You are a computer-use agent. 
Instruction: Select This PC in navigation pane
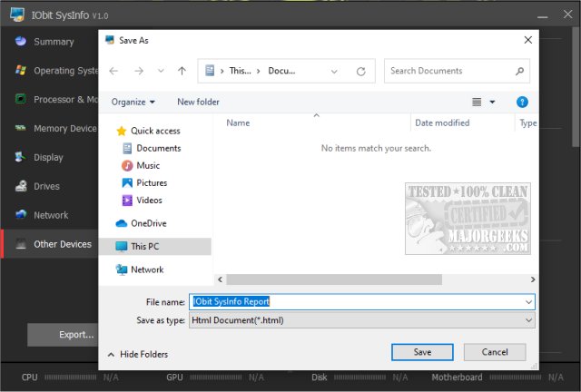tap(155, 247)
